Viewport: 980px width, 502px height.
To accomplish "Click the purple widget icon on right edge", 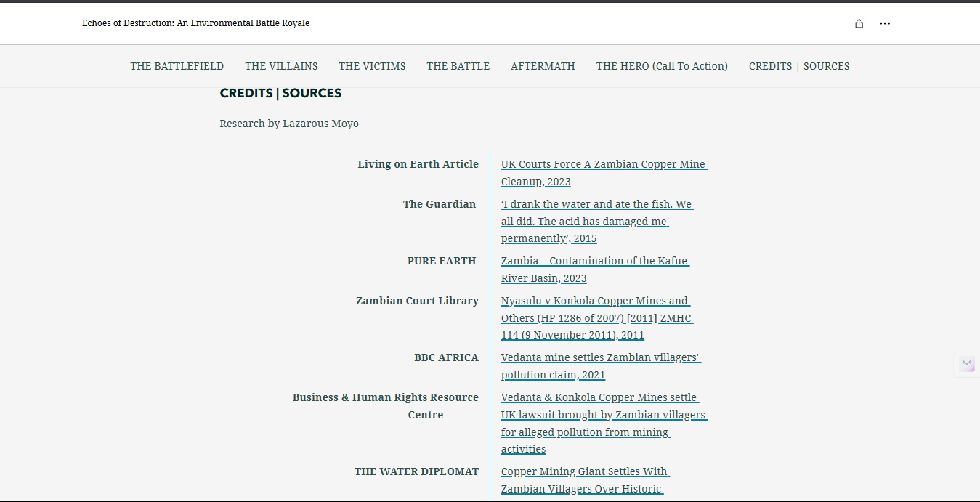I will point(966,363).
